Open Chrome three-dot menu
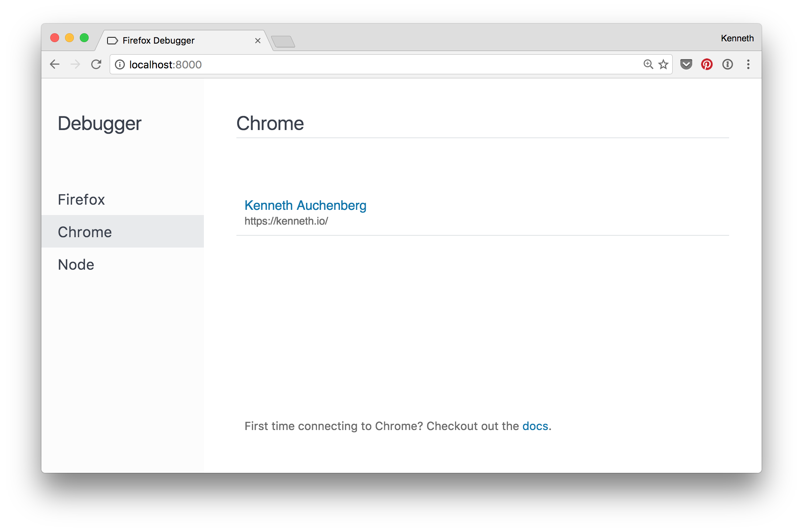The width and height of the screenshot is (803, 532). tap(748, 64)
